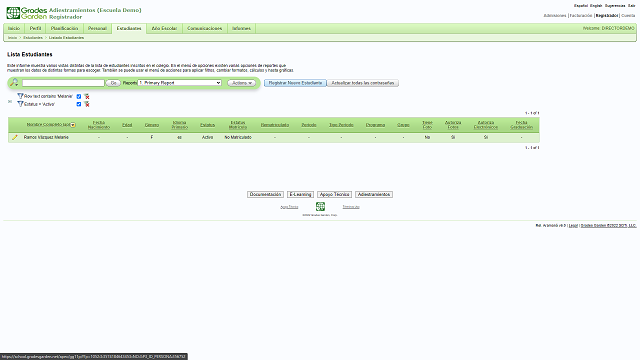The width and height of the screenshot is (640, 360).
Task: Collapse the filter list with small arrow
Action: 10,101
